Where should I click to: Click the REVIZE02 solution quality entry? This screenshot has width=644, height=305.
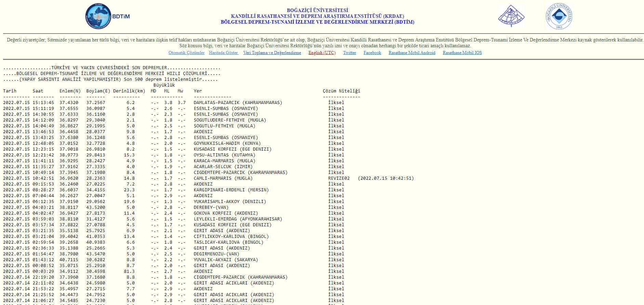click(x=339, y=178)
